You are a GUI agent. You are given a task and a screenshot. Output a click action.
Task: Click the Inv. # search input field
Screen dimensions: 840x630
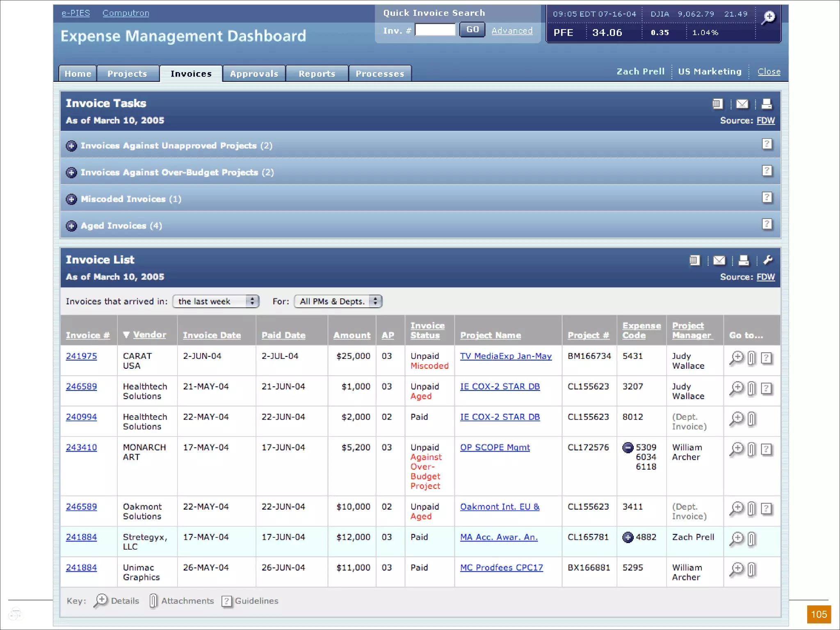(x=435, y=30)
